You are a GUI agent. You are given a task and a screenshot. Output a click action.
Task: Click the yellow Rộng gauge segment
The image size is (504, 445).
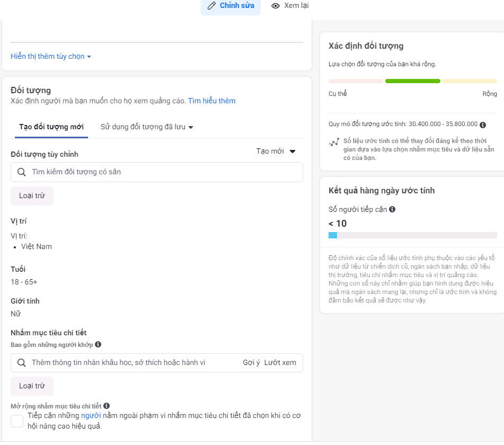click(470, 81)
